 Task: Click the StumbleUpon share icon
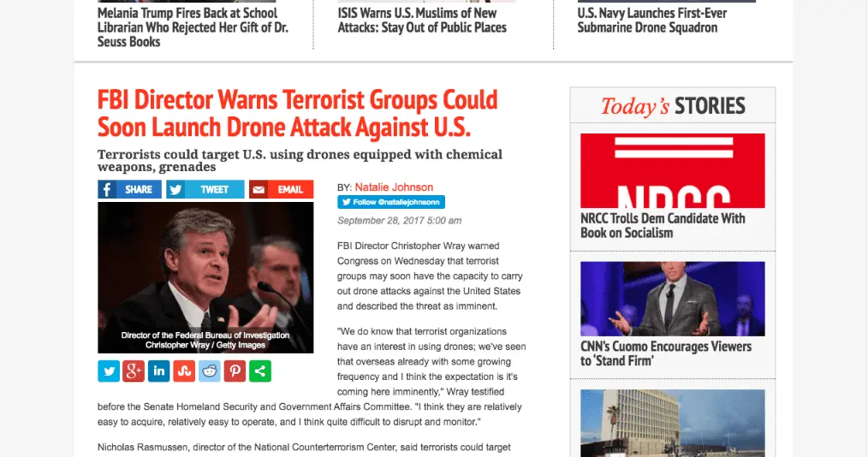pos(184,371)
